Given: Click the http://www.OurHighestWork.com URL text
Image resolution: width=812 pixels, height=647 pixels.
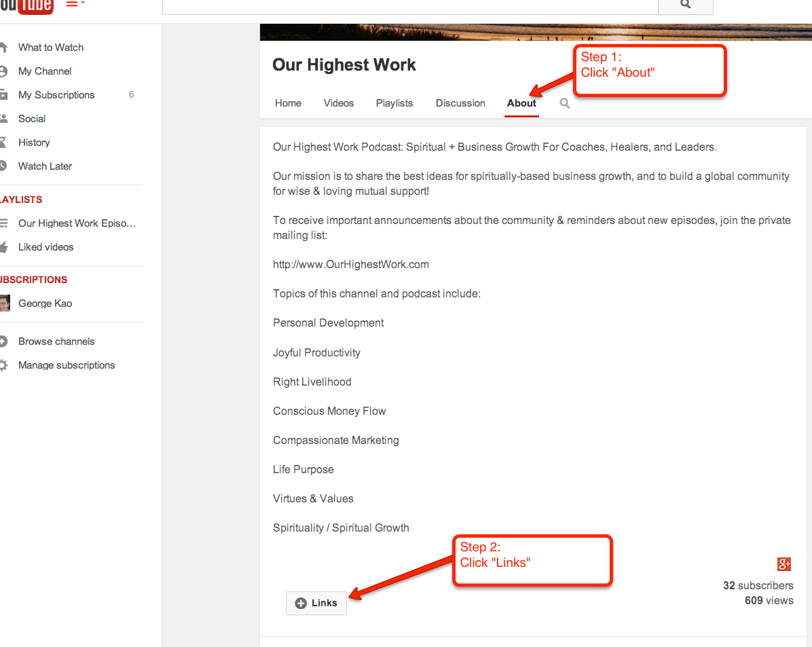Looking at the screenshot, I should [351, 264].
